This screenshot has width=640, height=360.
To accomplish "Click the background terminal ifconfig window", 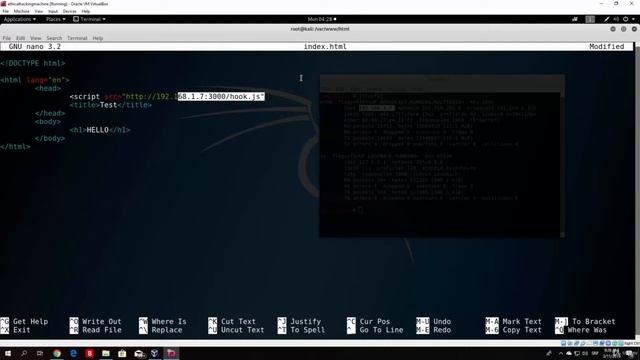I will tap(442, 156).
